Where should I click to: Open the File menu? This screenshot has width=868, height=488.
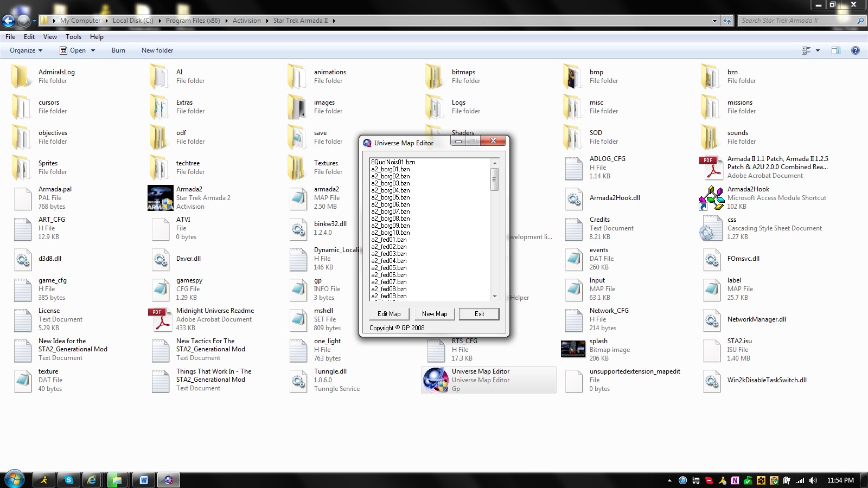click(10, 37)
